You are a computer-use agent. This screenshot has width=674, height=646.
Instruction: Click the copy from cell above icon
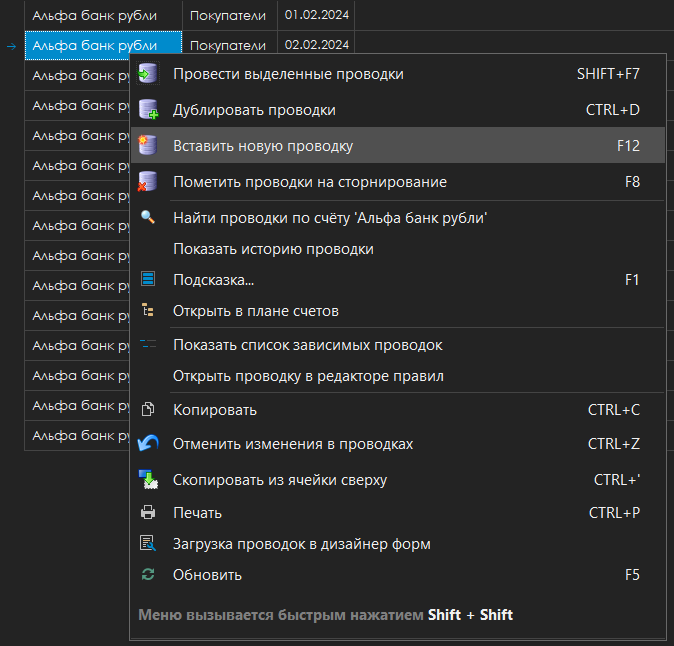click(148, 479)
